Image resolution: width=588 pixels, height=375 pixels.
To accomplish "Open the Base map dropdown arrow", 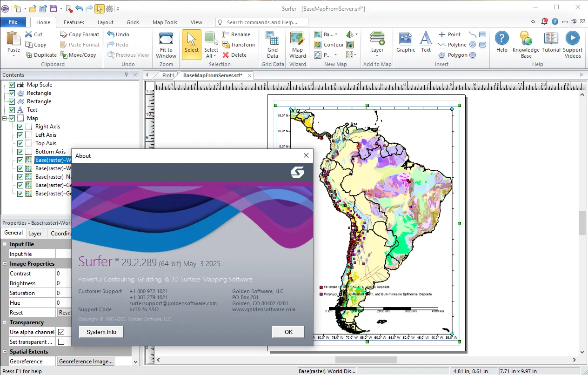I will coord(336,34).
